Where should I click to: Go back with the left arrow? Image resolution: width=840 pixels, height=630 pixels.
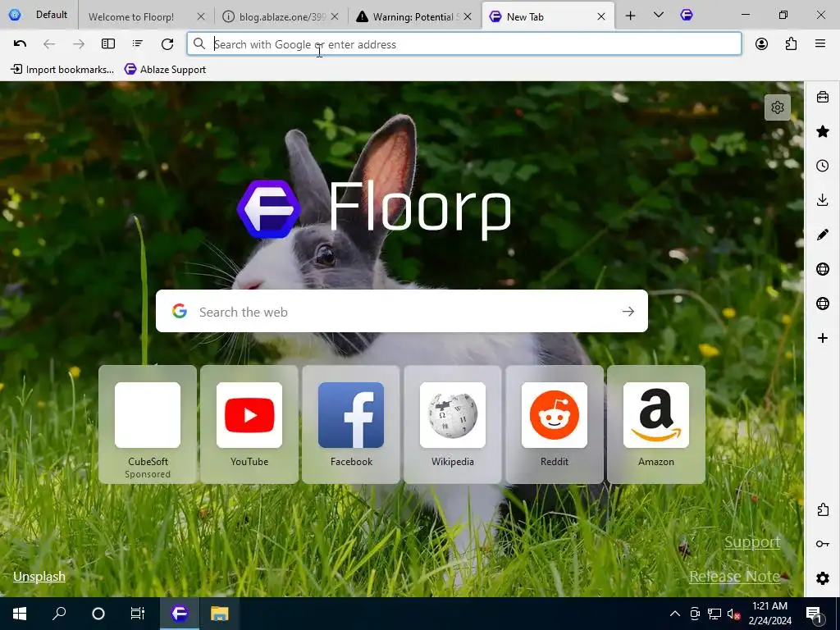pyautogui.click(x=49, y=44)
